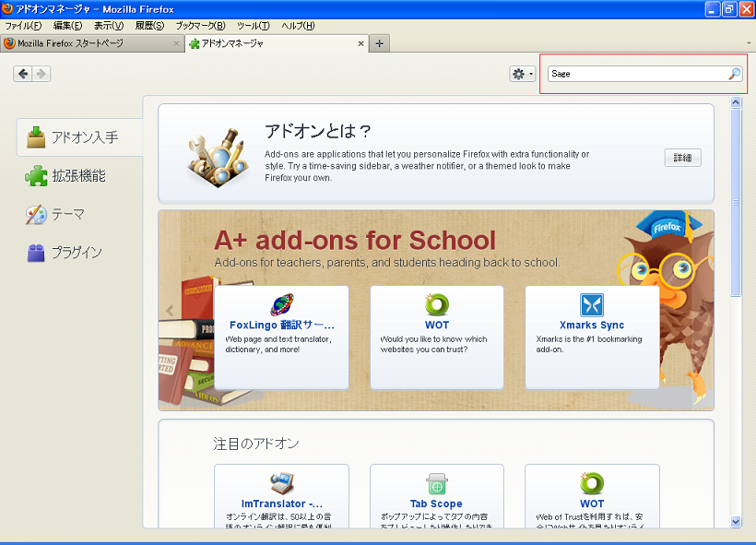Click the FoxLingo globe icon
The image size is (756, 545).
pos(282,305)
